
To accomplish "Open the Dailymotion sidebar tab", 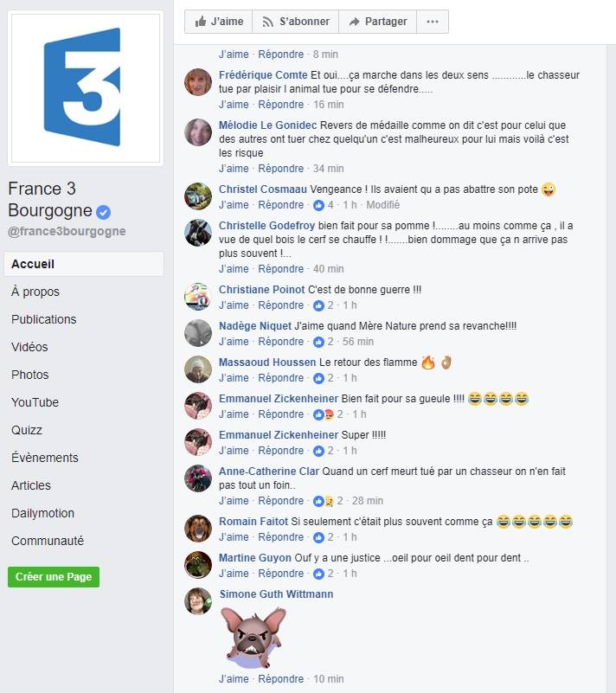I will [x=43, y=513].
